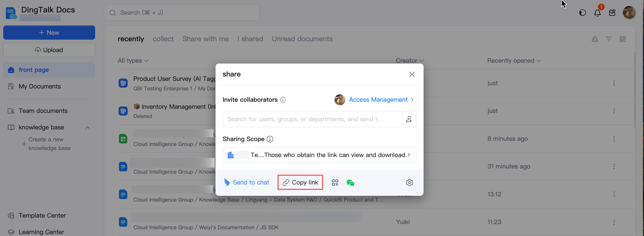The height and width of the screenshot is (236, 644).
Task: Collapse the knowledge base section
Action: tap(88, 127)
